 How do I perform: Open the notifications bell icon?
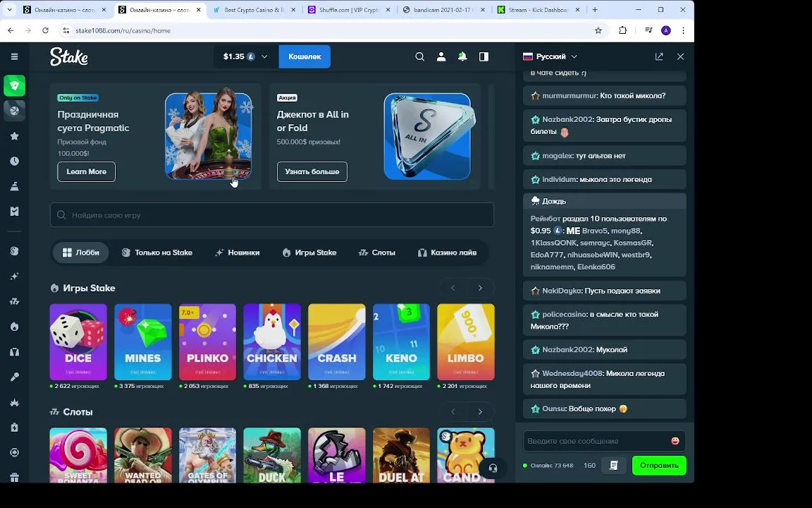click(462, 56)
